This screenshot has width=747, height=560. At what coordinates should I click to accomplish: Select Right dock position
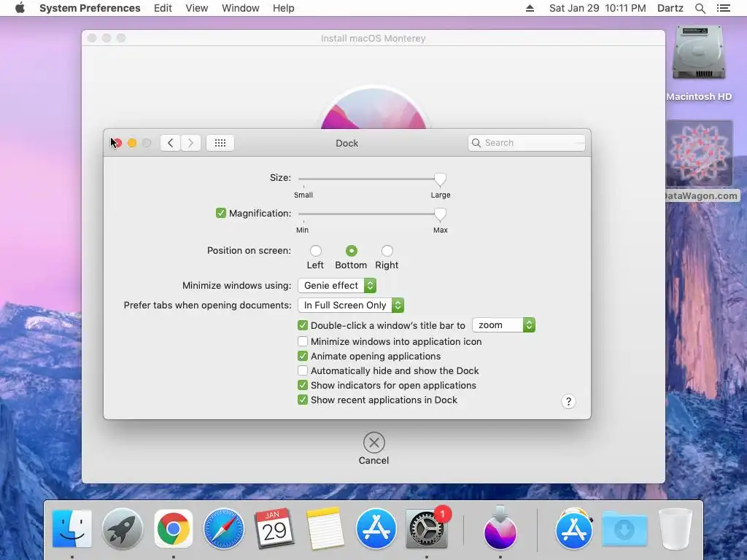point(387,251)
